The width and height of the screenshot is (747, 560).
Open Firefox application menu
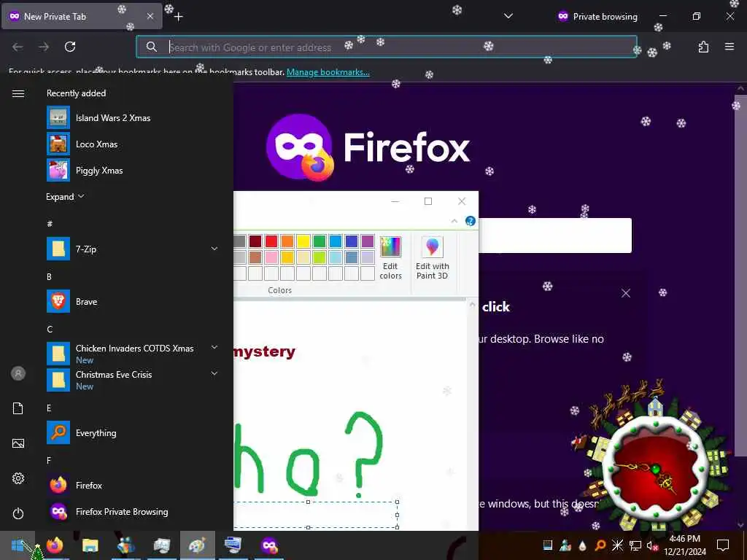click(729, 47)
